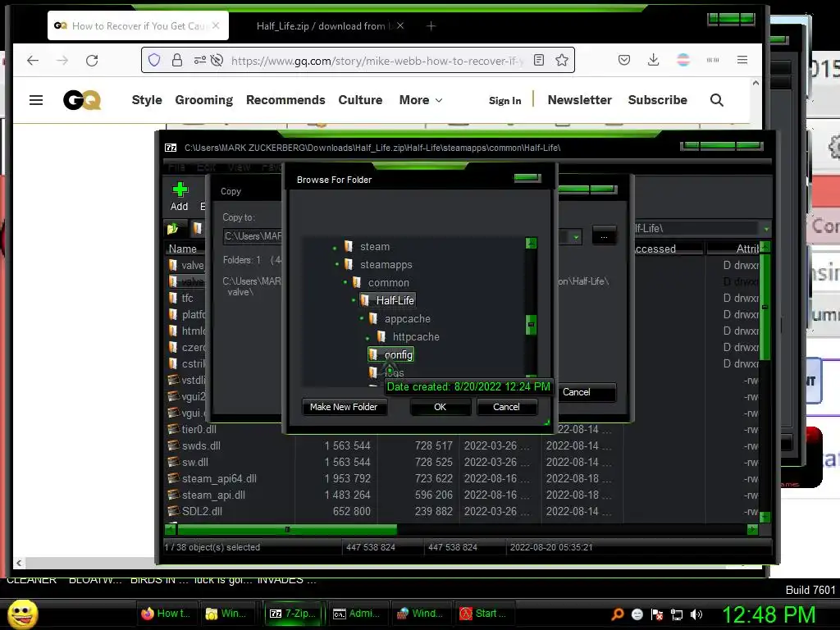Collapse the Half-Life tree node expander
The height and width of the screenshot is (630, 840).
(354, 300)
